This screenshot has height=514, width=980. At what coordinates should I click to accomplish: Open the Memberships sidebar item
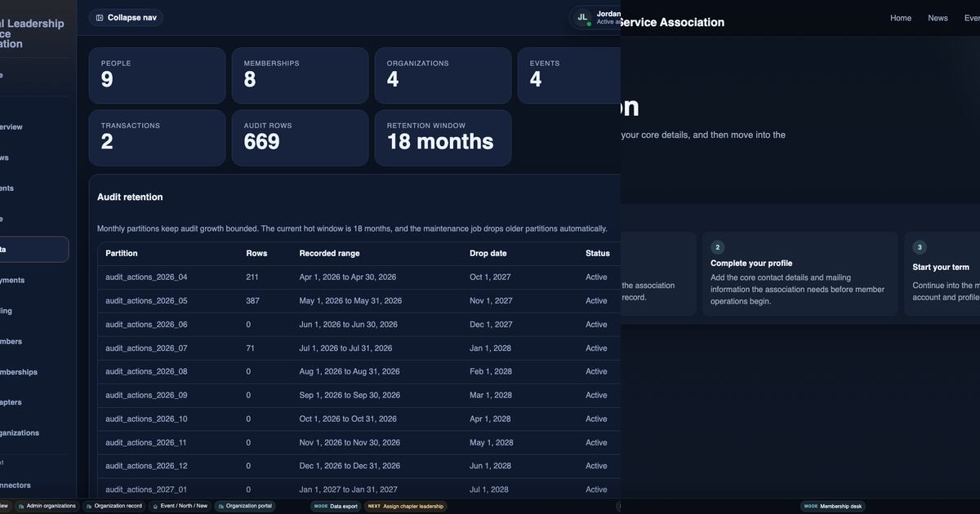(x=34, y=372)
